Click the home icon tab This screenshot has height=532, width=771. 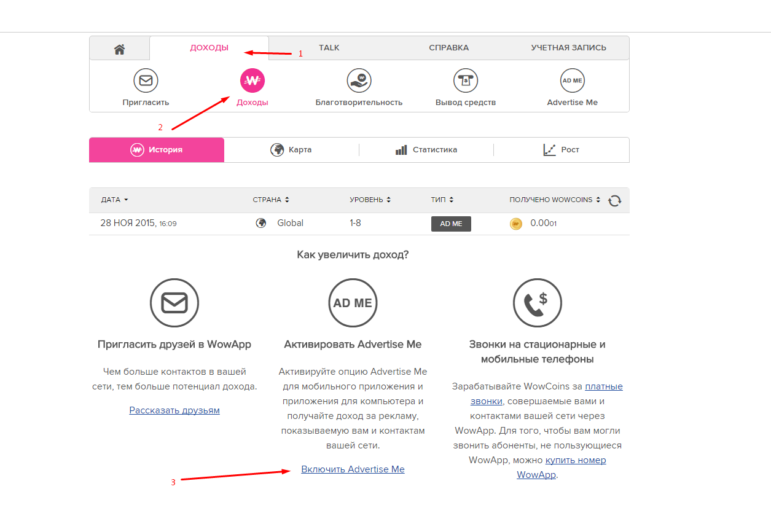point(119,49)
